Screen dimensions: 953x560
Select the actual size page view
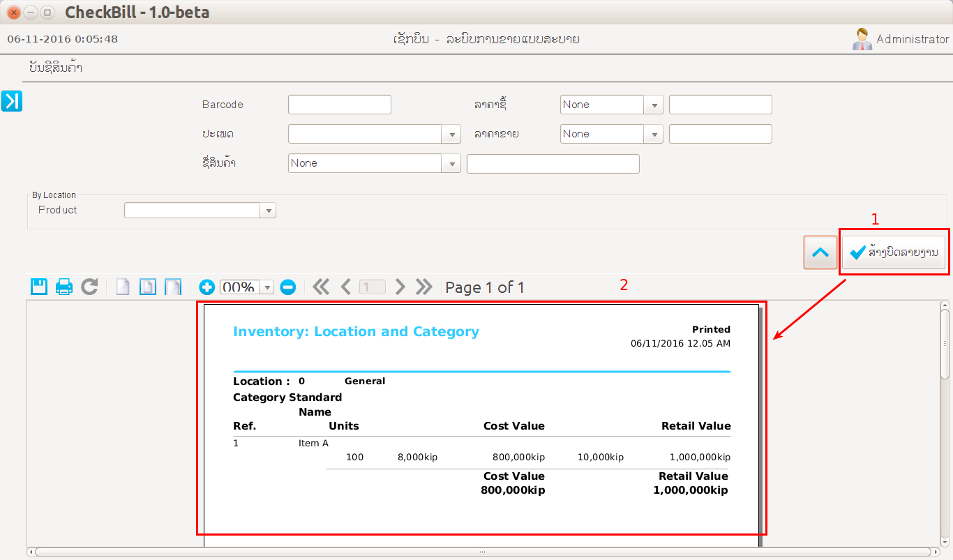point(123,287)
